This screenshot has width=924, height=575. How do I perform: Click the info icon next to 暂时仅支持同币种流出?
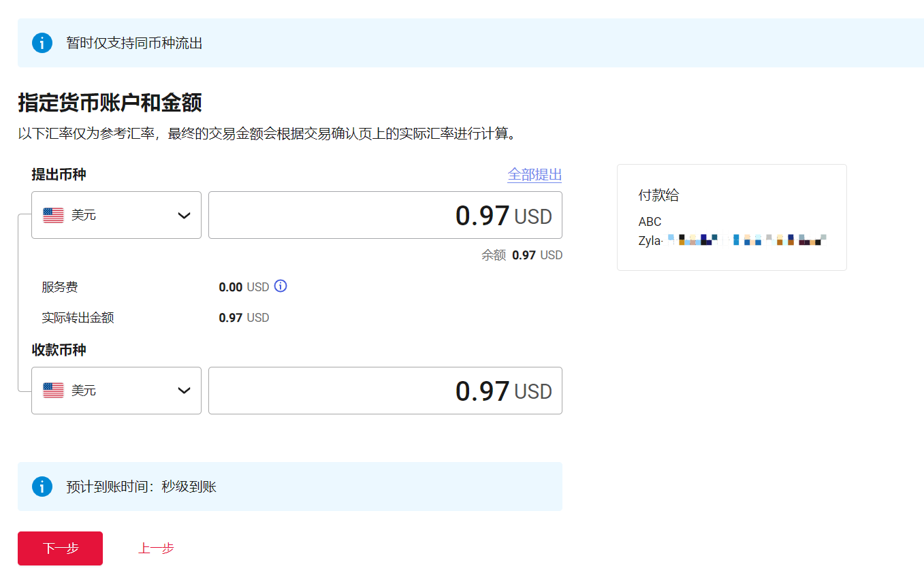[42, 42]
